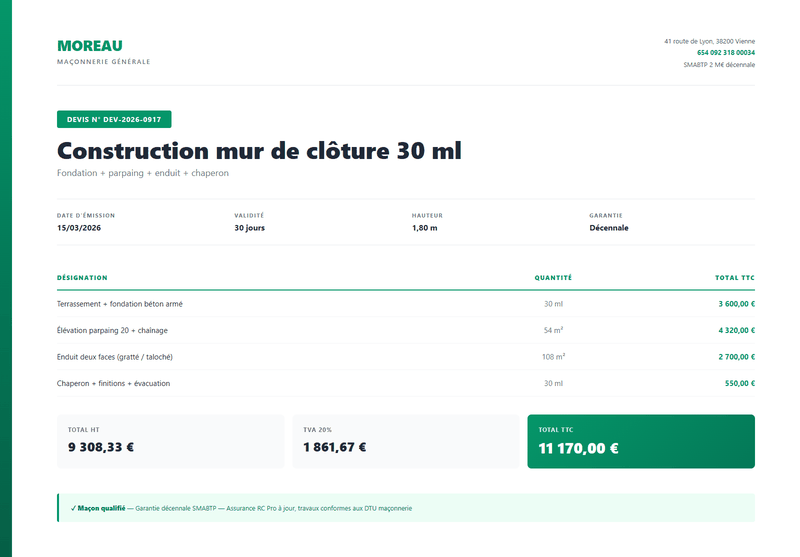Select the TVA 20% amount card
The width and height of the screenshot is (800, 557).
point(406,441)
